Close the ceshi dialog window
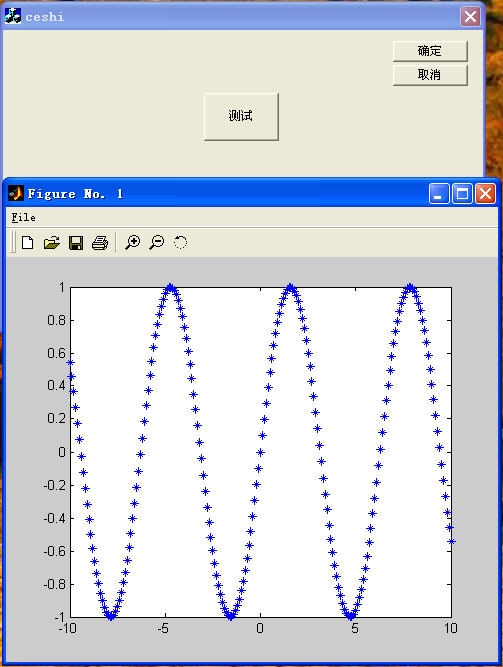 pyautogui.click(x=470, y=17)
